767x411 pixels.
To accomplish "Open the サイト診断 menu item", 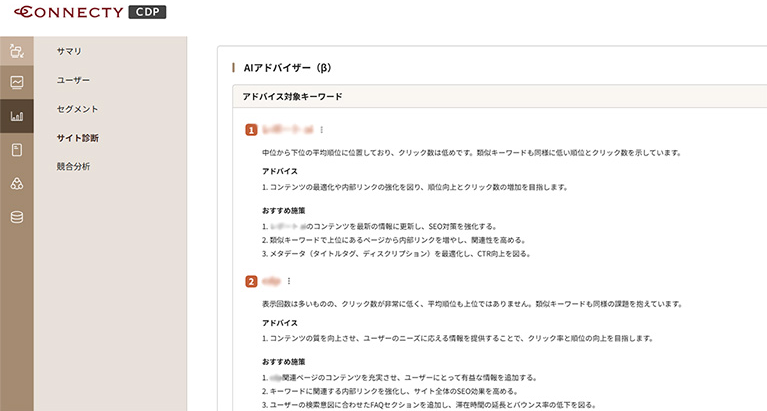I will (x=77, y=138).
